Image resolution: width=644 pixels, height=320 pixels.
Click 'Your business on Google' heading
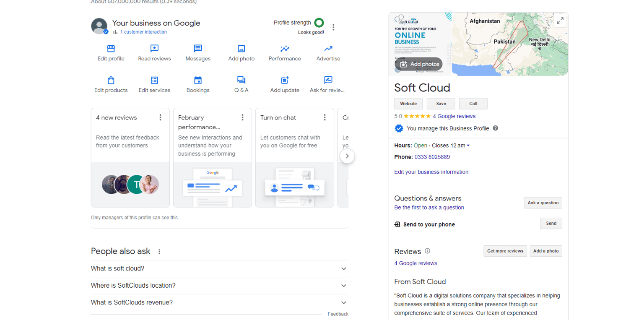(x=156, y=23)
